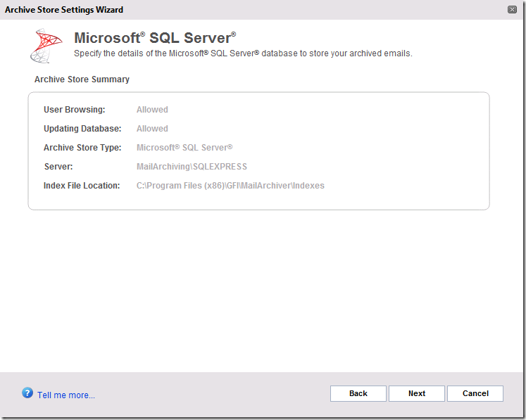Close the Archive Store Settings Wizard
The width and height of the screenshot is (526, 420).
click(x=512, y=9)
